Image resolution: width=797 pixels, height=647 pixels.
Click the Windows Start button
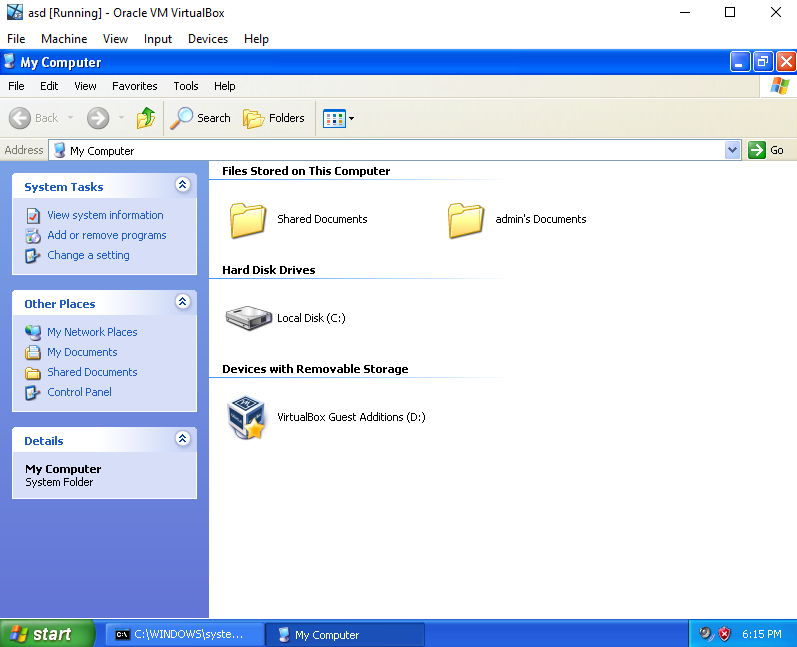pyautogui.click(x=46, y=634)
